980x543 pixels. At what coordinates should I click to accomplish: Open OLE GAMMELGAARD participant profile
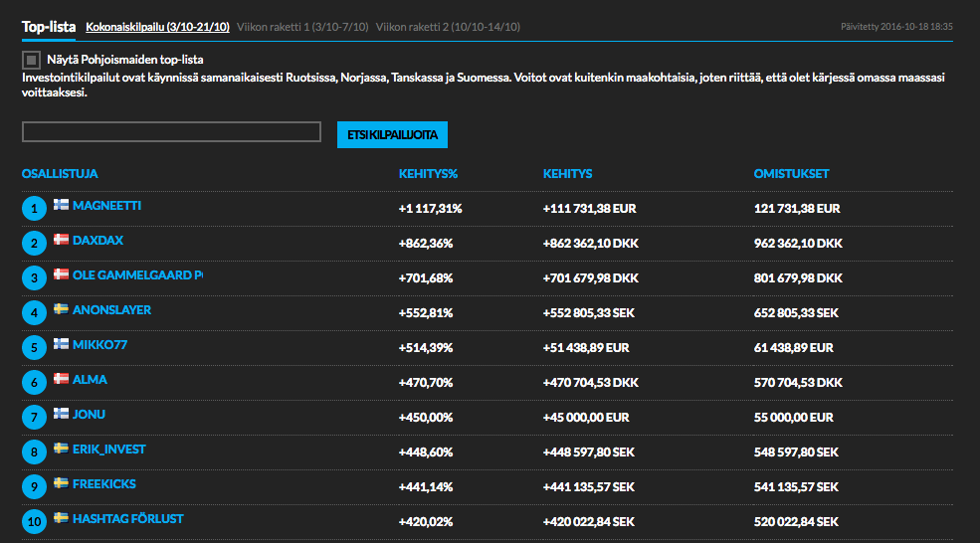pyautogui.click(x=137, y=274)
